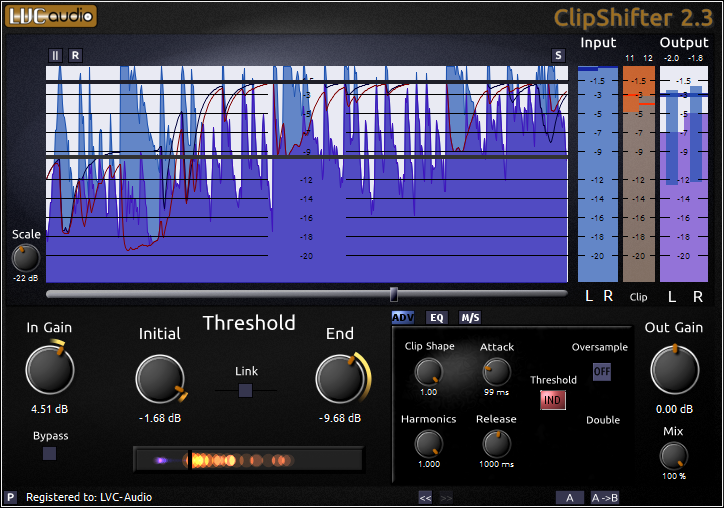The width and height of the screenshot is (724, 508).
Task: Click the In Gain knob
Action: click(x=49, y=370)
